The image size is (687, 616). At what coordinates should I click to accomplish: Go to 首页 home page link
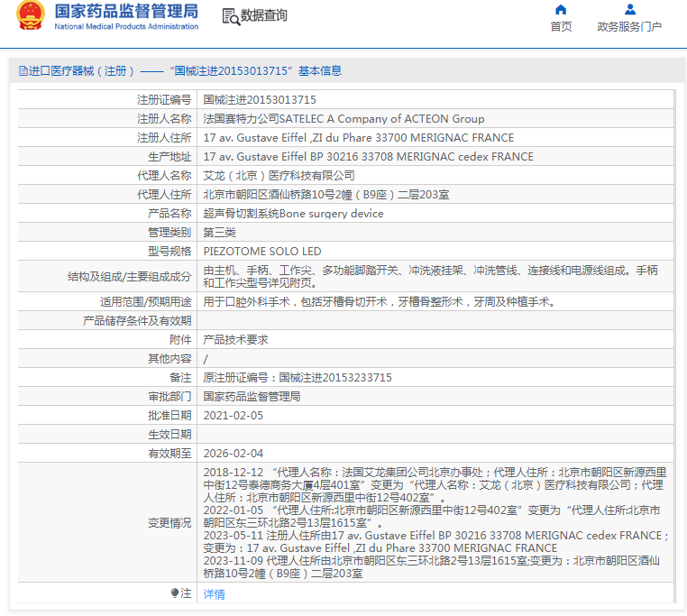tap(561, 27)
